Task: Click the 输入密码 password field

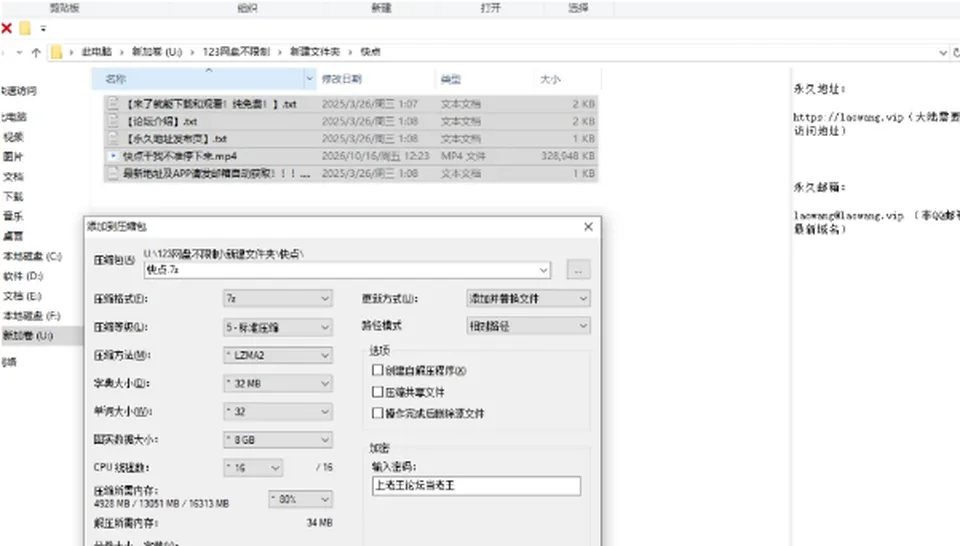Action: [x=476, y=485]
